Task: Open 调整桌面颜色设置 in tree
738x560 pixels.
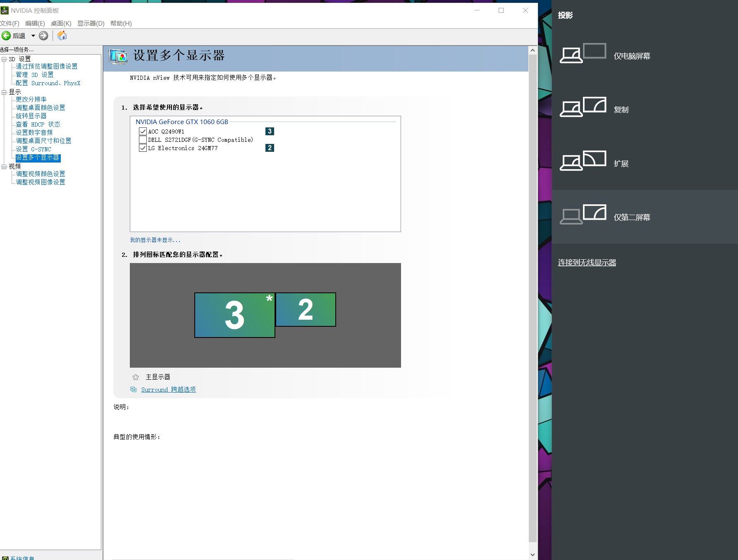Action: pos(41,108)
